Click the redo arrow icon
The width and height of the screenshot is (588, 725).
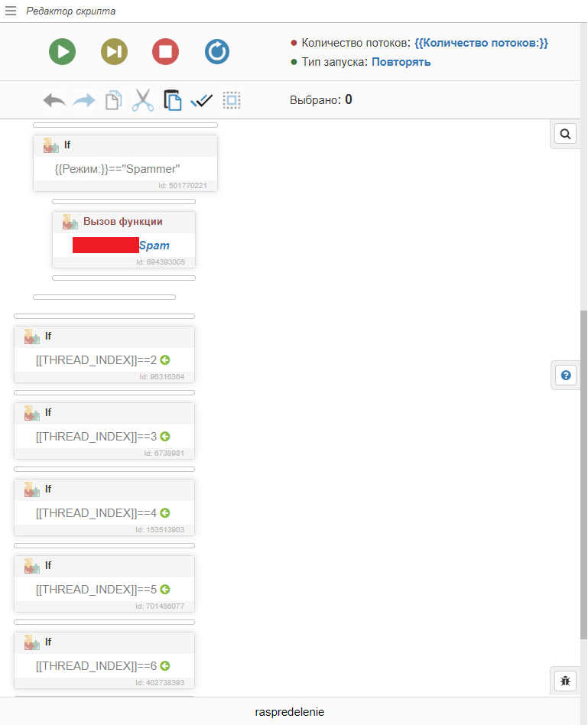click(x=83, y=100)
